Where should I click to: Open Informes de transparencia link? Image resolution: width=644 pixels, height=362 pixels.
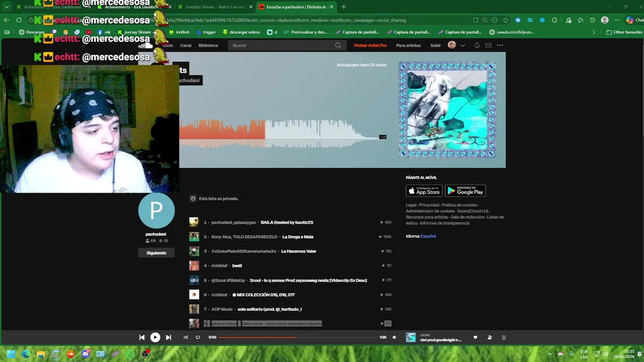click(x=445, y=223)
